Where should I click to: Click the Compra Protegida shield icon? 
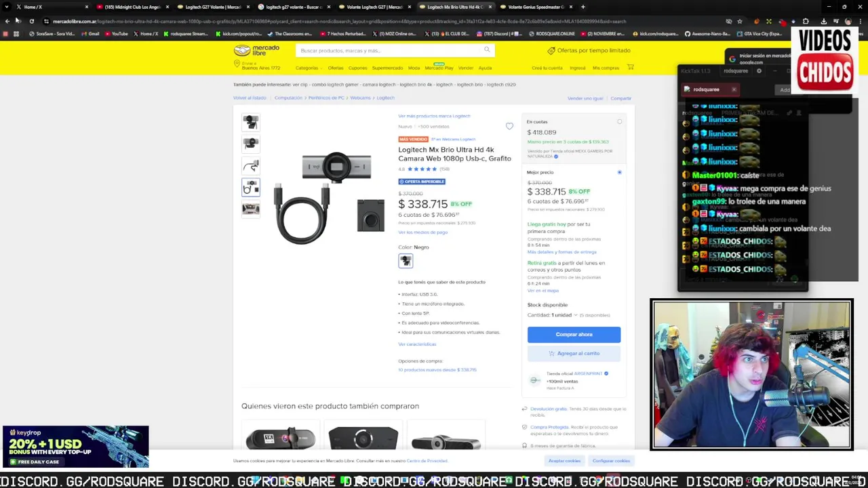click(x=524, y=427)
